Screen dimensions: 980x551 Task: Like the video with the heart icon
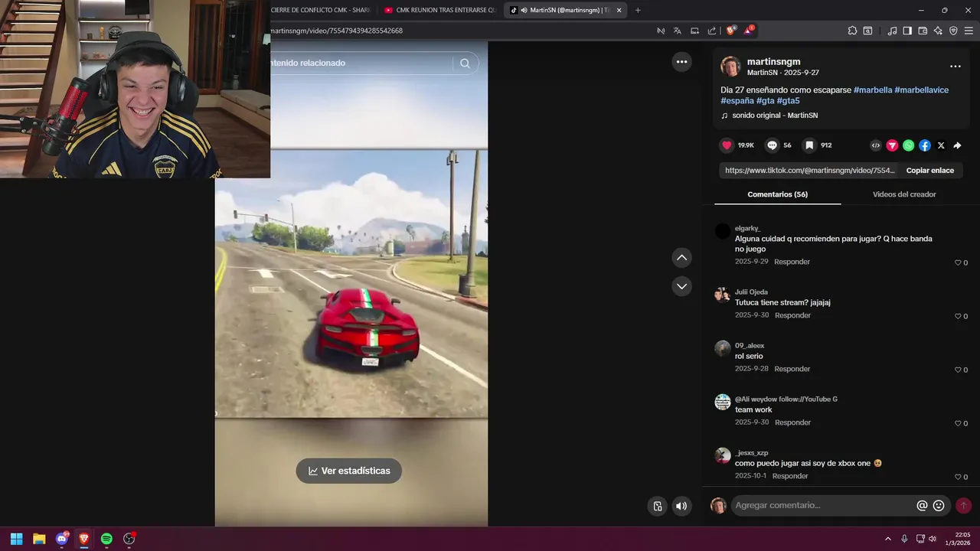(727, 145)
